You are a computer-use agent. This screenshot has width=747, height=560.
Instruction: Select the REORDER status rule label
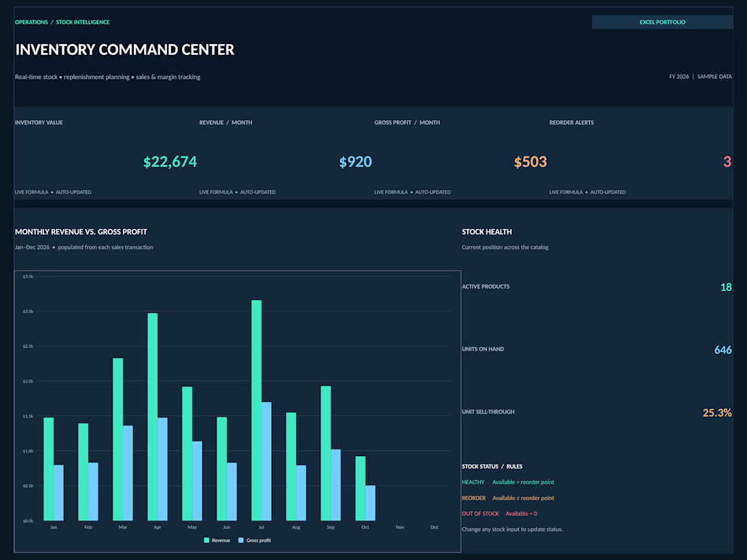pyautogui.click(x=473, y=498)
